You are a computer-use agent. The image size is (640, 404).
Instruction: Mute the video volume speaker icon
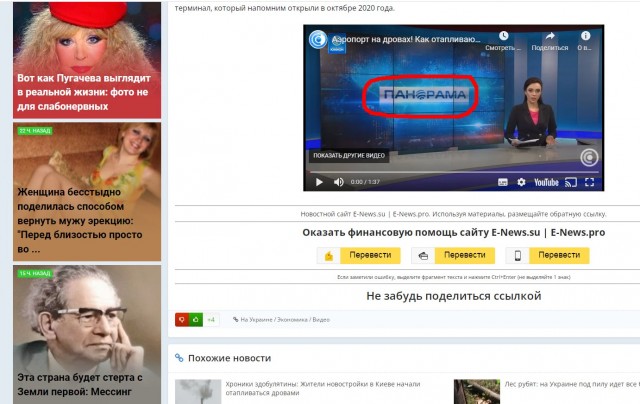(338, 182)
